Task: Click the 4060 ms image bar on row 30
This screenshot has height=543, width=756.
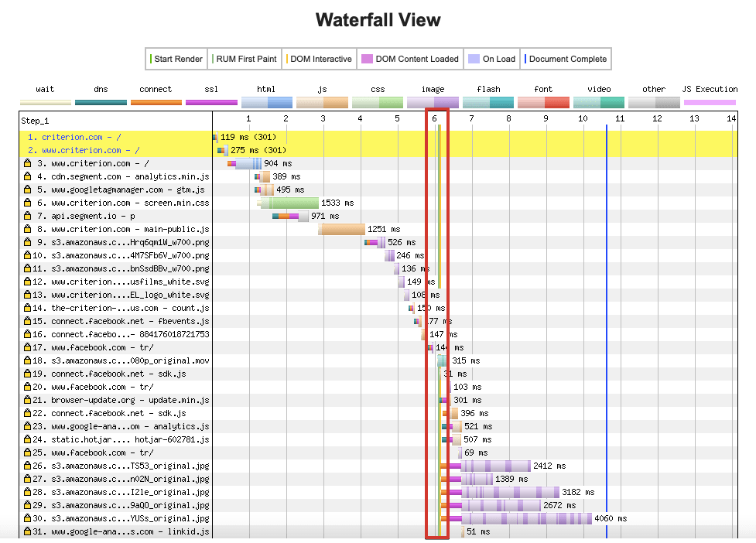Action: tap(526, 518)
